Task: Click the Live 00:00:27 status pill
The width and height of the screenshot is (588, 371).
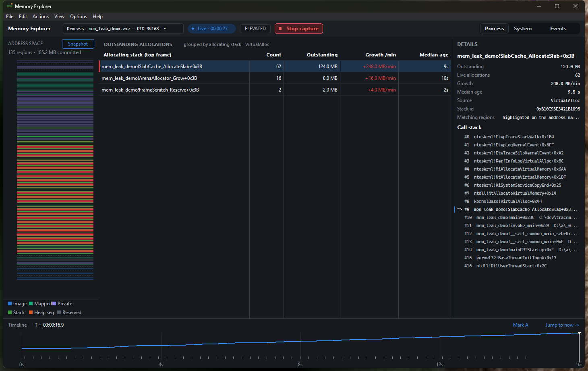Action: (212, 29)
